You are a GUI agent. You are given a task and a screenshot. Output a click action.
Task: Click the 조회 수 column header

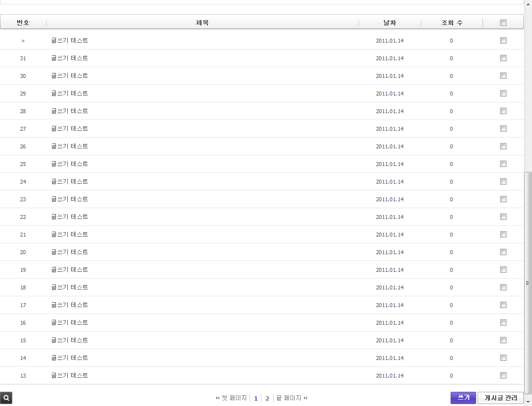(452, 23)
